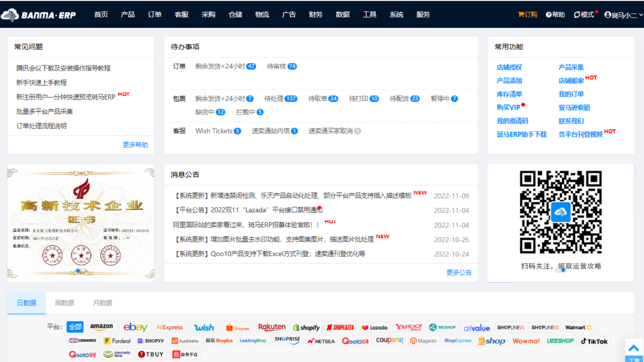The height and width of the screenshot is (362, 644).
Task: Select the Magento platform logo
Action: [x=423, y=341]
